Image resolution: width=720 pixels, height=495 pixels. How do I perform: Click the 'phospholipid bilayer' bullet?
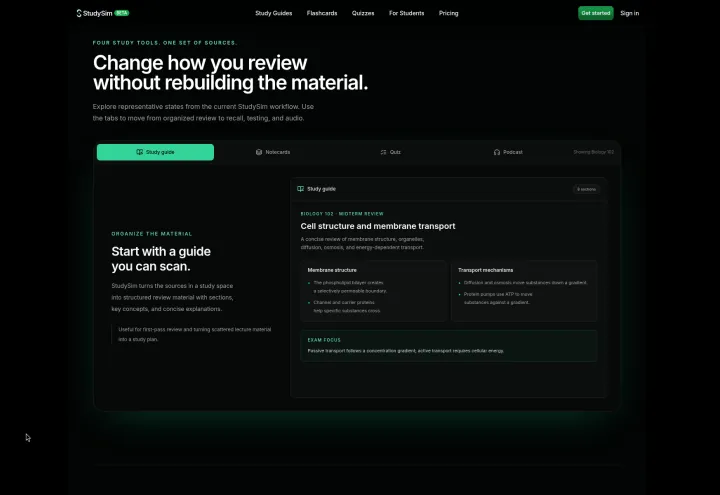click(x=350, y=287)
